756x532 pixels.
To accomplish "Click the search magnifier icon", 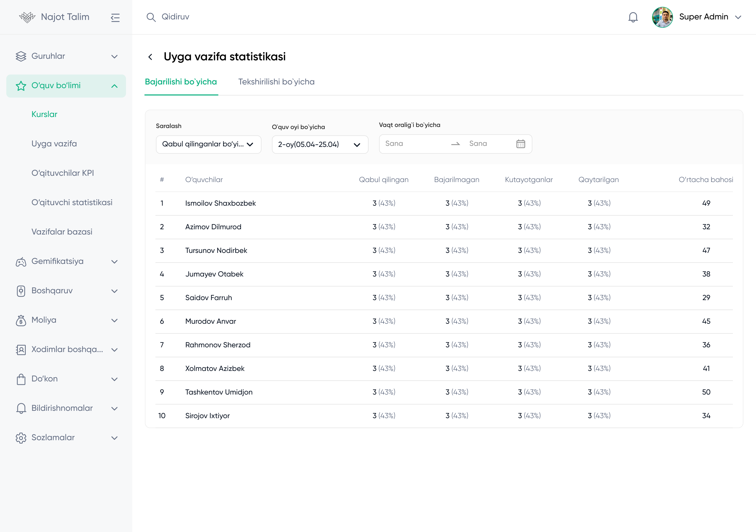I will (151, 17).
